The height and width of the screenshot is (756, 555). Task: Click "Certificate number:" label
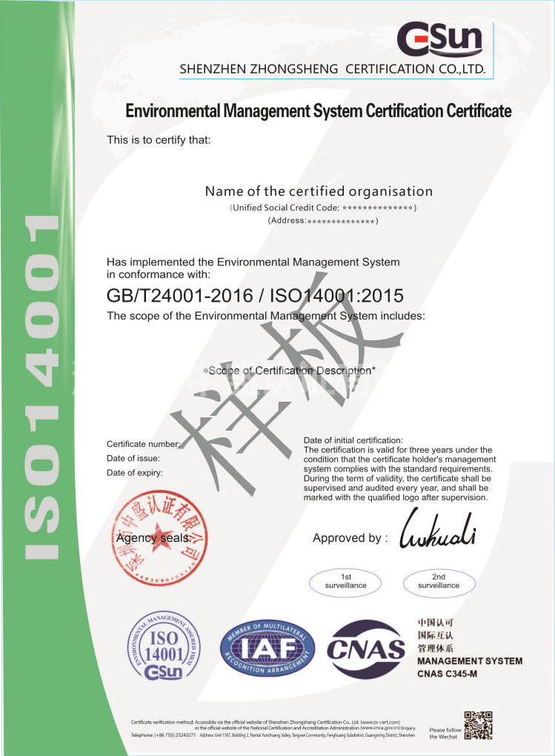click(x=143, y=444)
